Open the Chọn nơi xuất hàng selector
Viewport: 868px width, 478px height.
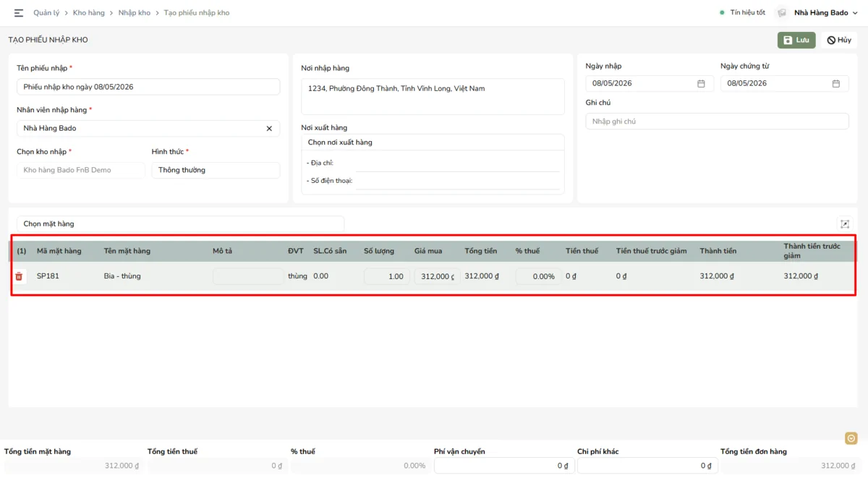[433, 142]
